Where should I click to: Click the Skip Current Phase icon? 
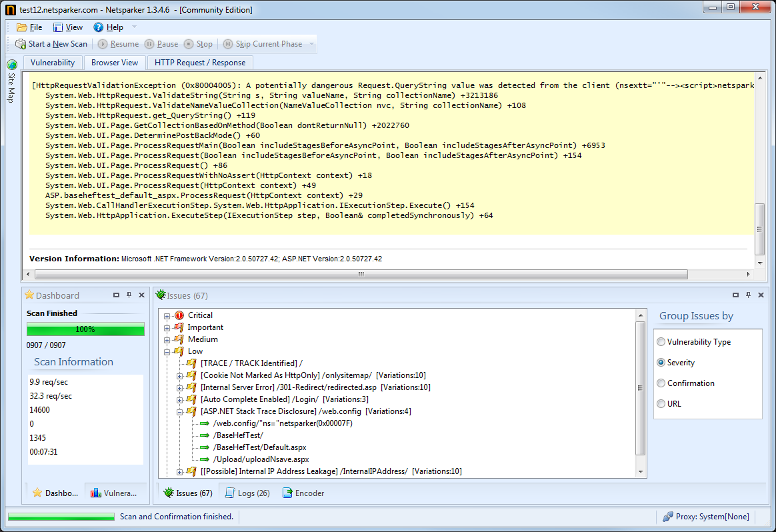click(x=227, y=44)
